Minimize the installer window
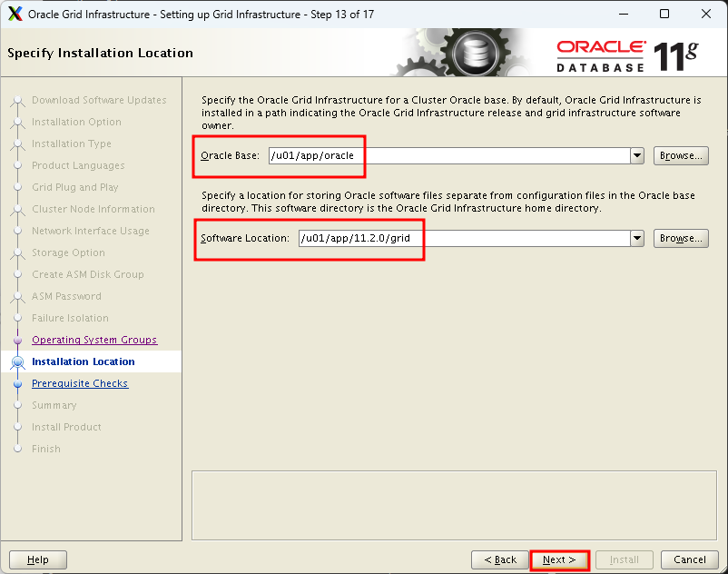 click(x=624, y=14)
